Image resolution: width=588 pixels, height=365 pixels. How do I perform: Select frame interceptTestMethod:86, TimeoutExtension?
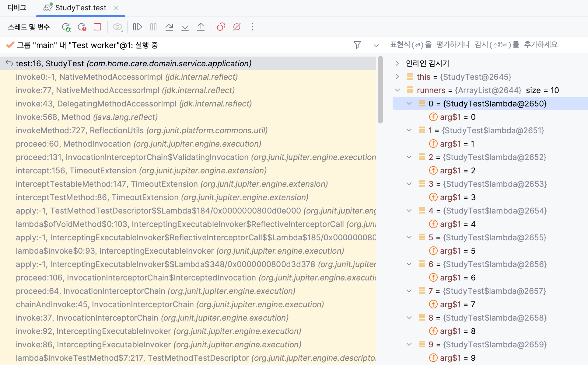click(x=188, y=197)
